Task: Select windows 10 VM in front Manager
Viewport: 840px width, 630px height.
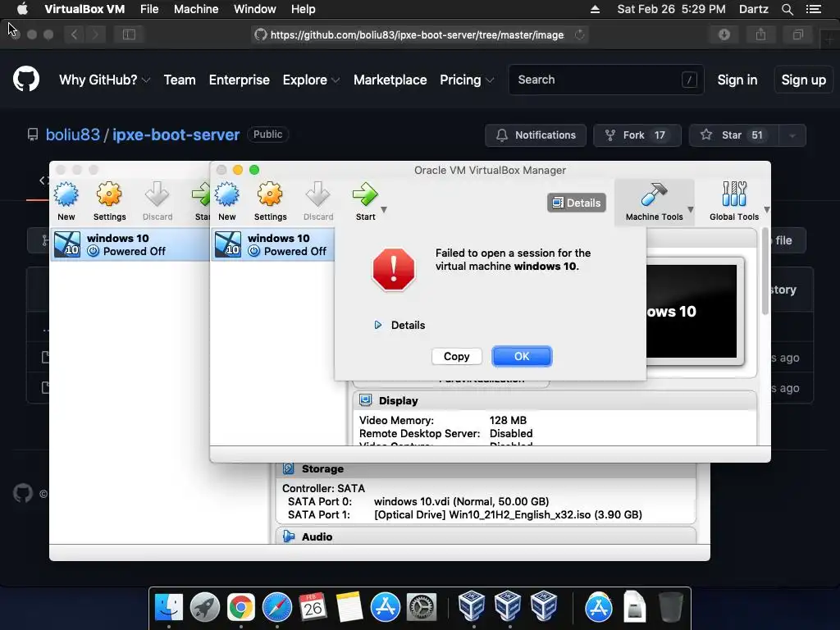Action: tap(272, 244)
